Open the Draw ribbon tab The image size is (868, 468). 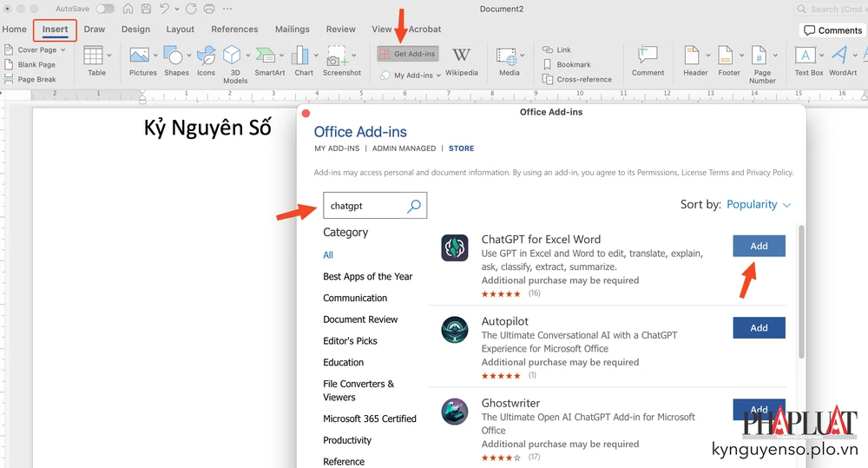pyautogui.click(x=95, y=30)
